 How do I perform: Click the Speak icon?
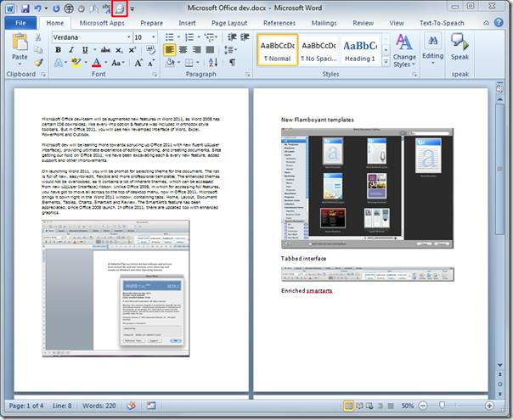point(459,48)
